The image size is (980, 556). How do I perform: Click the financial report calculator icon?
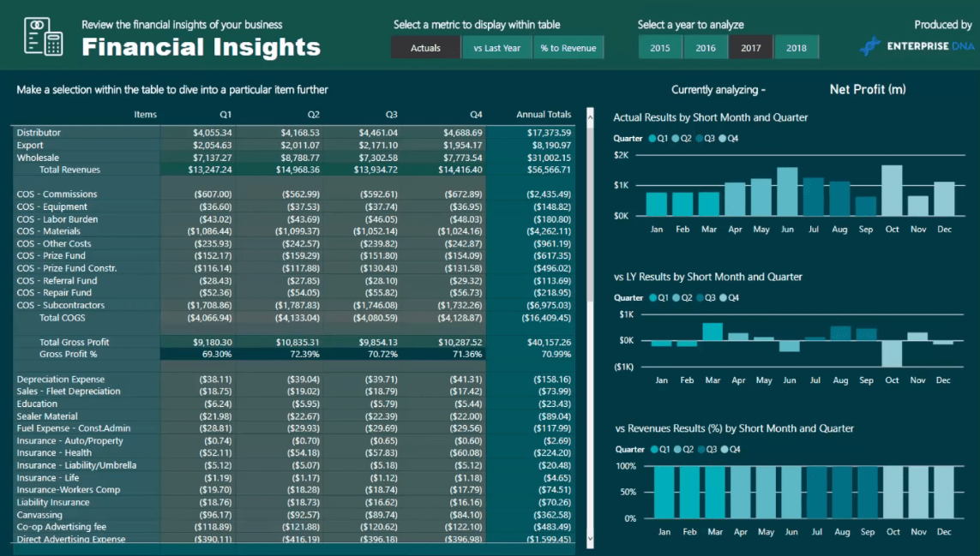click(x=43, y=36)
